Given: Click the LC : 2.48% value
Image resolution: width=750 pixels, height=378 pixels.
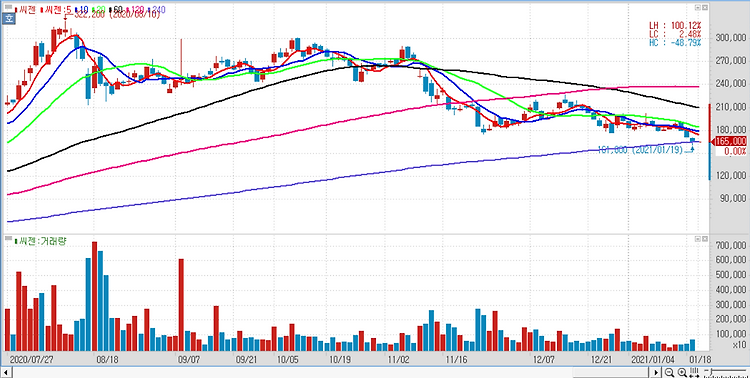Looking at the screenshot, I should point(675,34).
